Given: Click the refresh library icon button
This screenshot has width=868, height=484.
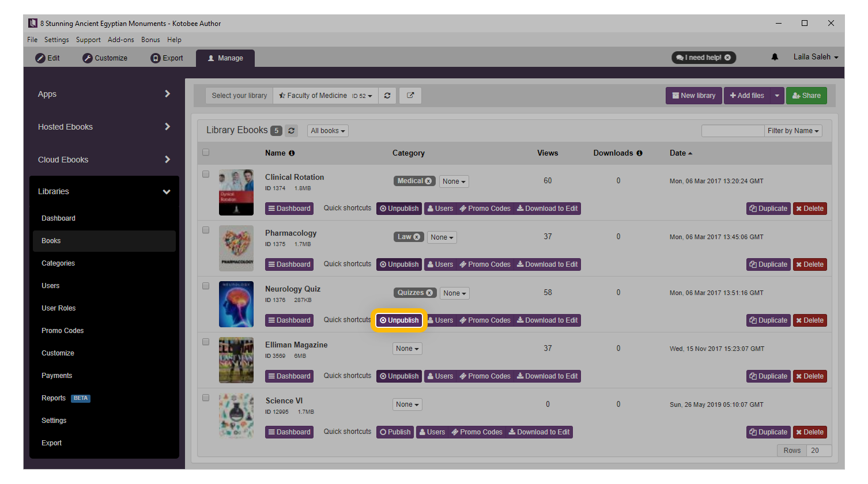Looking at the screenshot, I should [x=387, y=96].
